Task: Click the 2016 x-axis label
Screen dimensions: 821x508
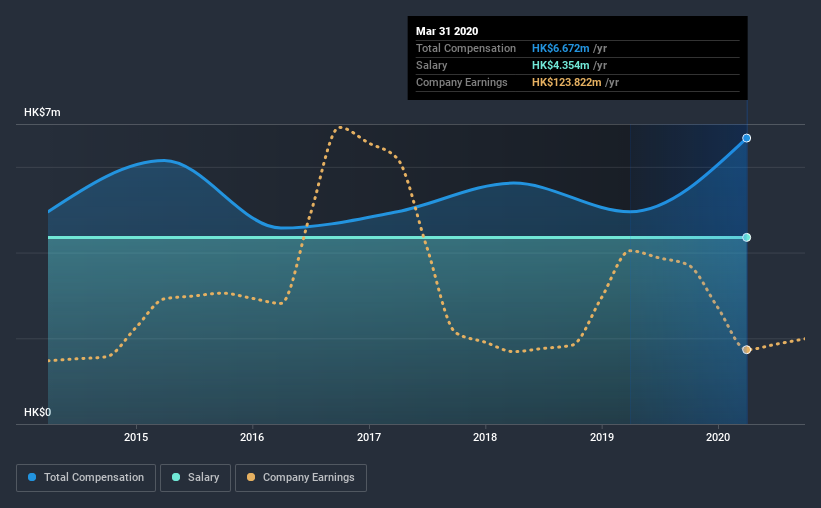Action: point(252,437)
